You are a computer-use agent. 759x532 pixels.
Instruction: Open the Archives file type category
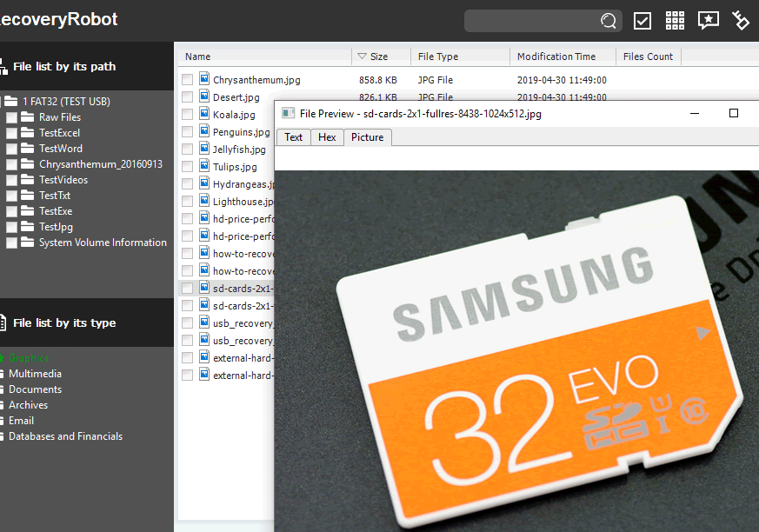click(x=28, y=405)
